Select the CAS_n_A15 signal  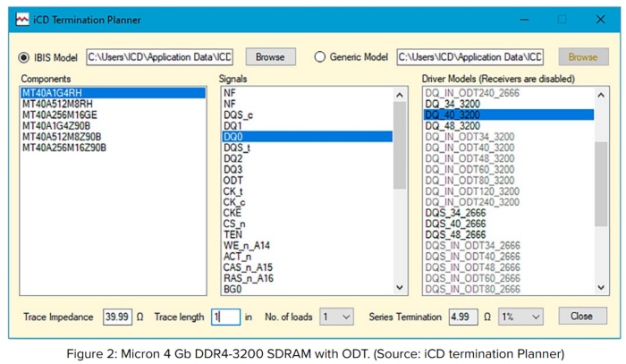tap(308, 267)
